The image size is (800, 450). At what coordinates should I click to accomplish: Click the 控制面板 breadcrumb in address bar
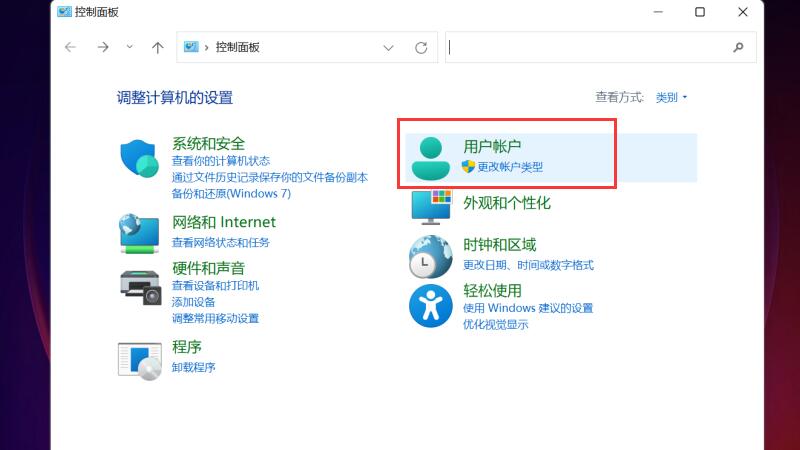point(237,47)
